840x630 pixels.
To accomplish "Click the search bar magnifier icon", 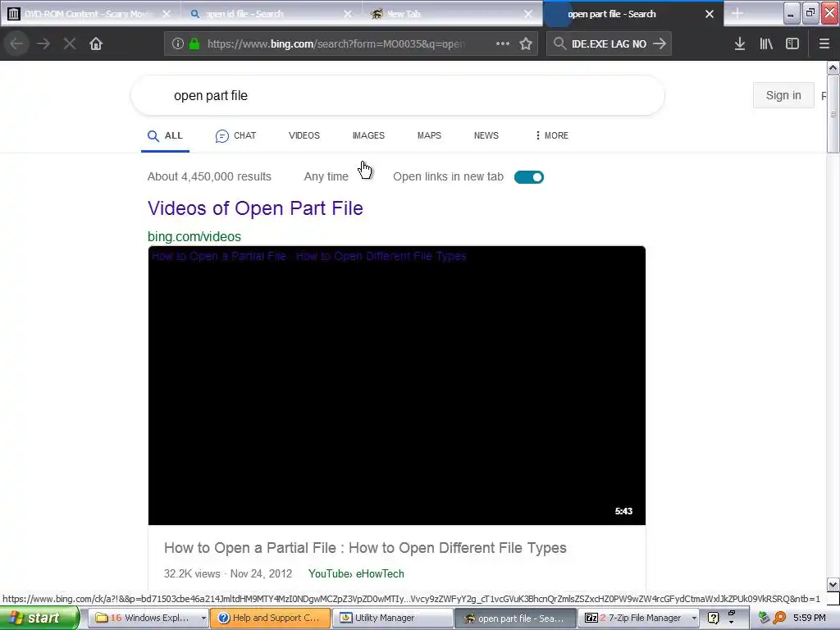I will click(x=559, y=44).
